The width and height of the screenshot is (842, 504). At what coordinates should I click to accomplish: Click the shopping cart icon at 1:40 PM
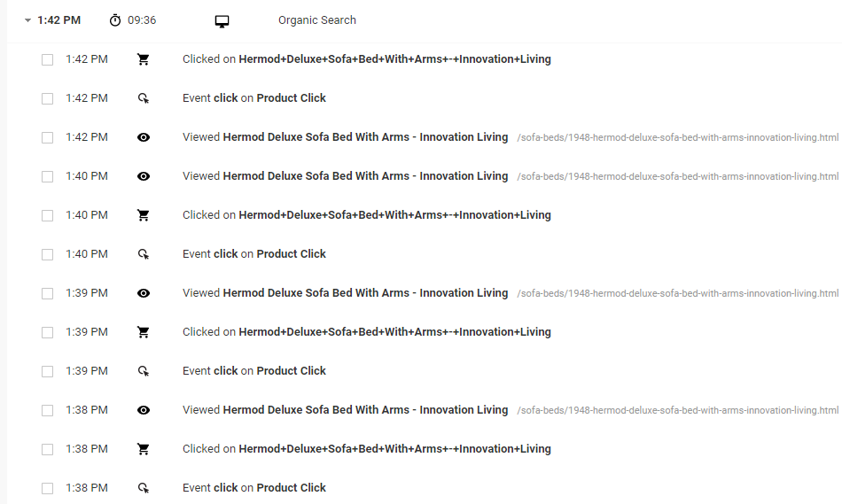point(143,215)
